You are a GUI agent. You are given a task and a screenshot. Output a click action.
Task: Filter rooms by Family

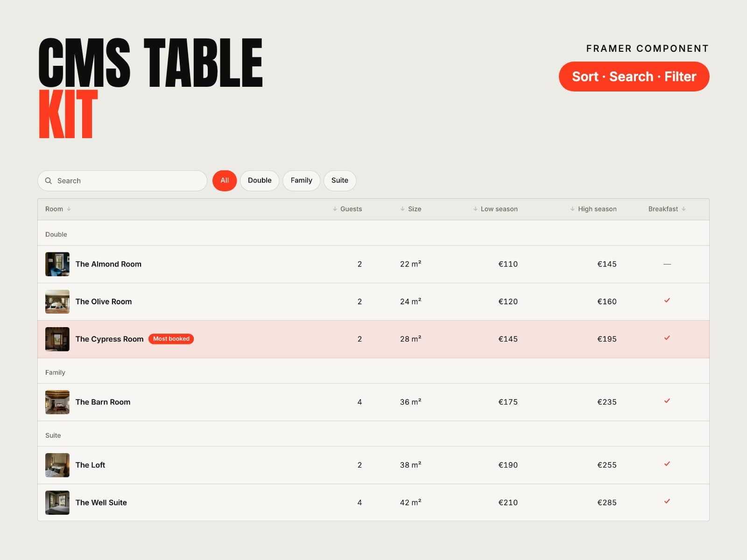coord(301,181)
